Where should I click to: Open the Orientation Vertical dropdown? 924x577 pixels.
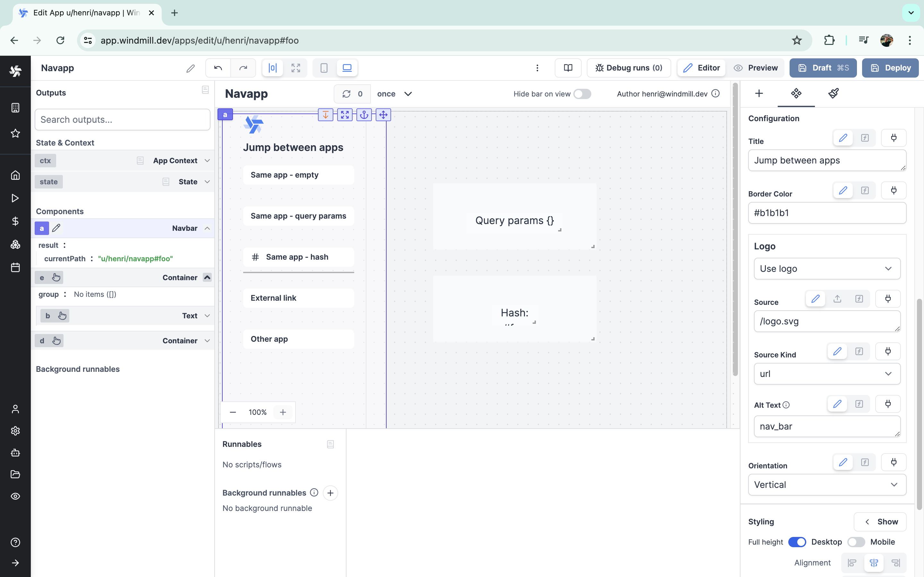coord(827,485)
